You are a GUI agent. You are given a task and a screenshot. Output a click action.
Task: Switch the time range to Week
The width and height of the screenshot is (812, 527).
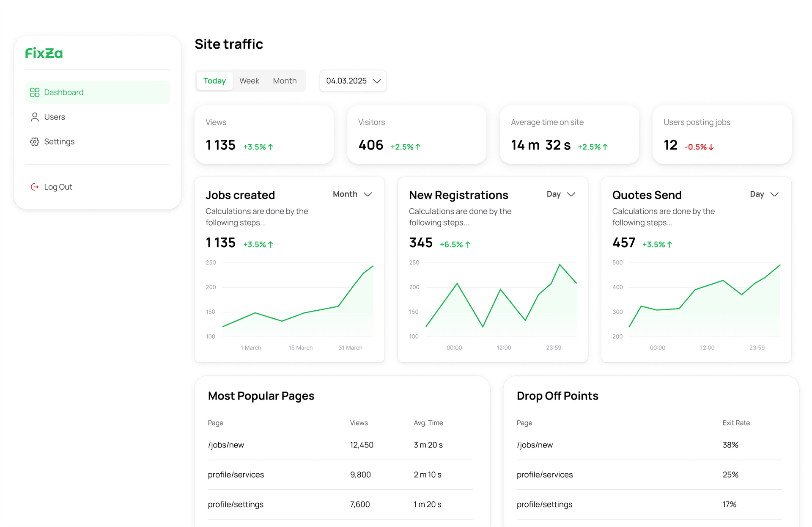(x=249, y=81)
